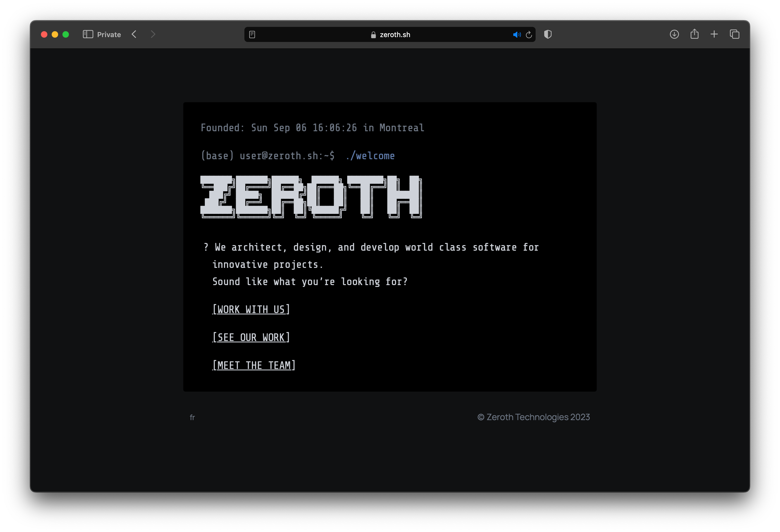This screenshot has height=532, width=780.
Task: Click the blue ./welcome command text
Action: tap(370, 155)
